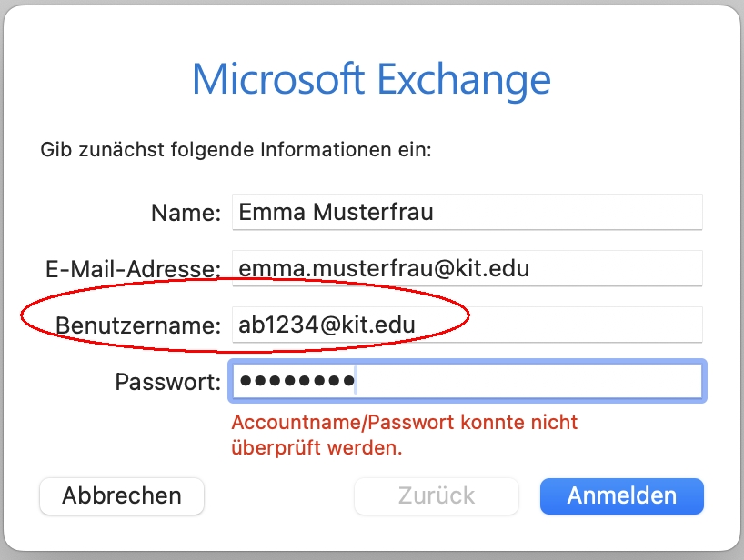Click on the 'Emma Musterfrau' text
744x560 pixels.
tap(336, 212)
